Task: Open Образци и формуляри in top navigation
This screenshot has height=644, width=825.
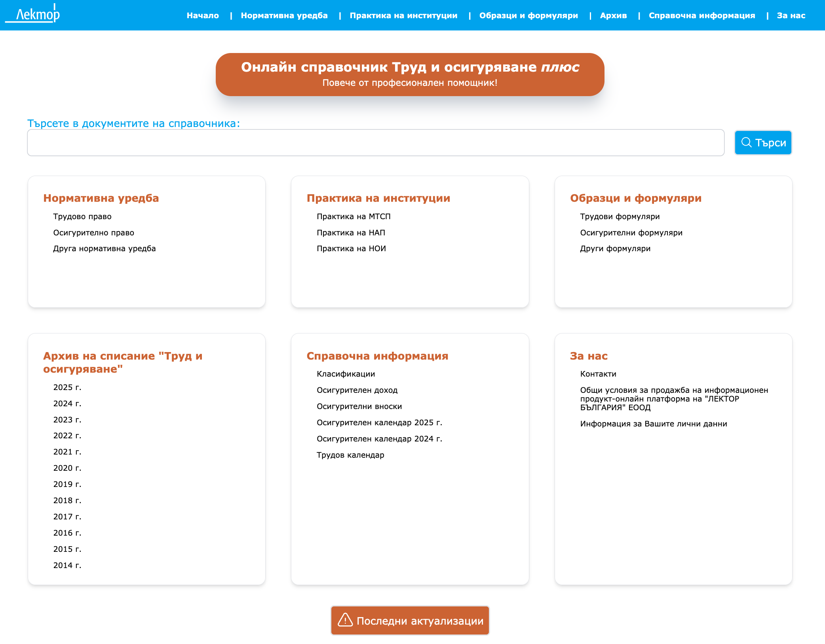Action: click(528, 15)
